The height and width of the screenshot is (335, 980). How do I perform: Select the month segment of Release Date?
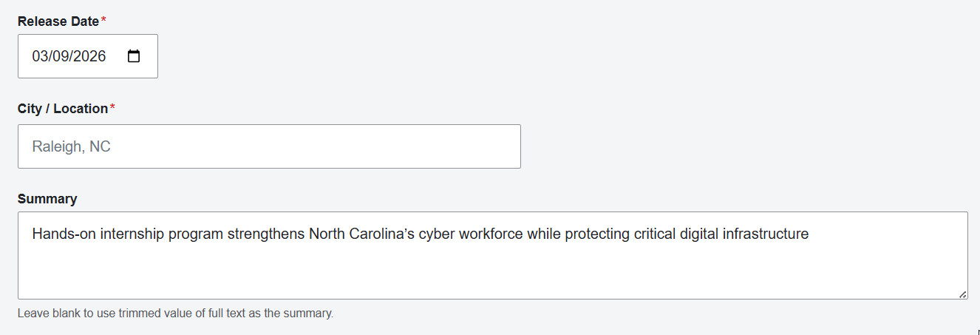[x=40, y=56]
